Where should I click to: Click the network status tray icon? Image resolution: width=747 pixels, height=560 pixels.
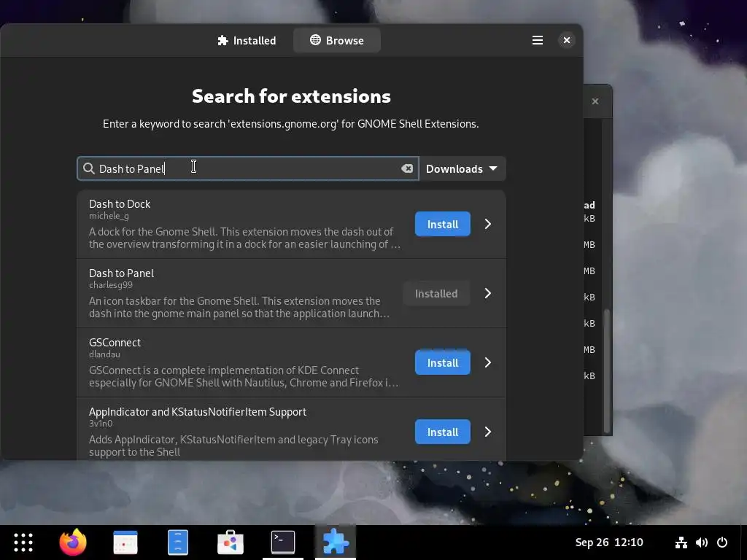coord(681,542)
